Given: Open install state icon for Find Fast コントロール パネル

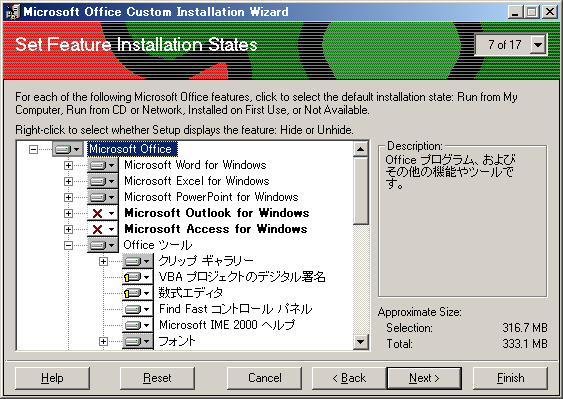Looking at the screenshot, I should pyautogui.click(x=138, y=309).
